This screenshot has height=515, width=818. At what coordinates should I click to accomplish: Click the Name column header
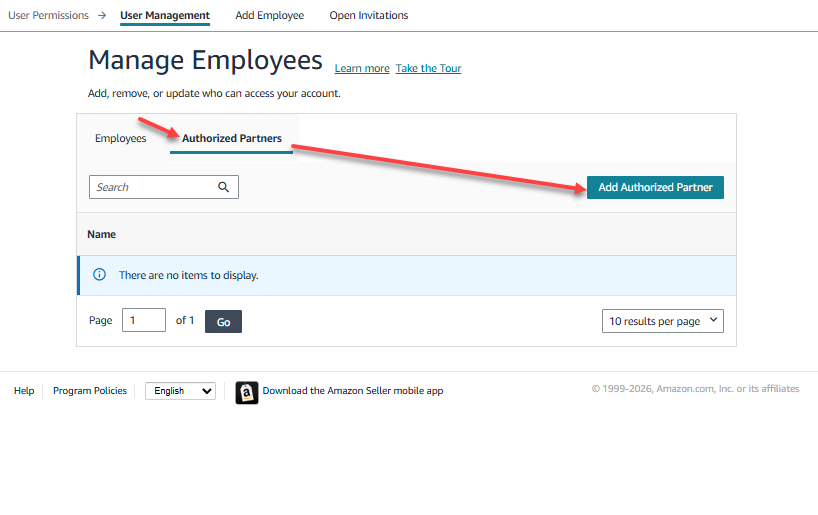[101, 234]
